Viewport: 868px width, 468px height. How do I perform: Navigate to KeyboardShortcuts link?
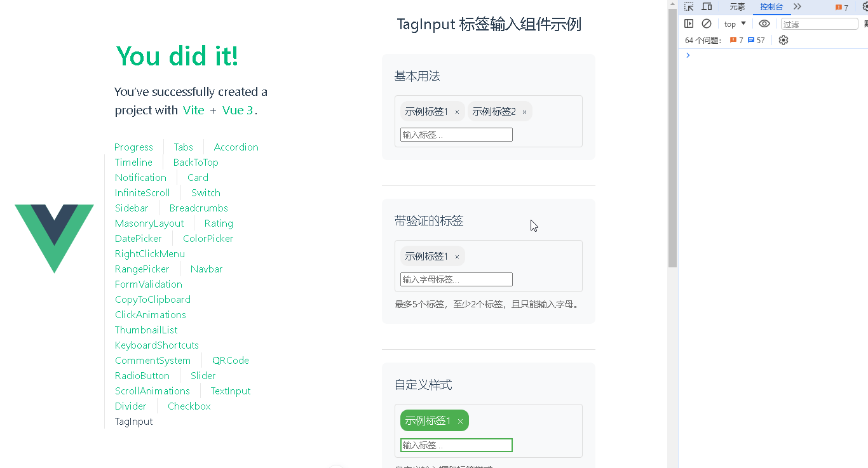pyautogui.click(x=157, y=345)
